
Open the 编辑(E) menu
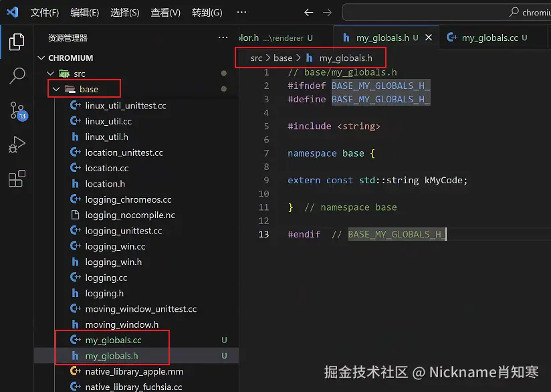(85, 13)
